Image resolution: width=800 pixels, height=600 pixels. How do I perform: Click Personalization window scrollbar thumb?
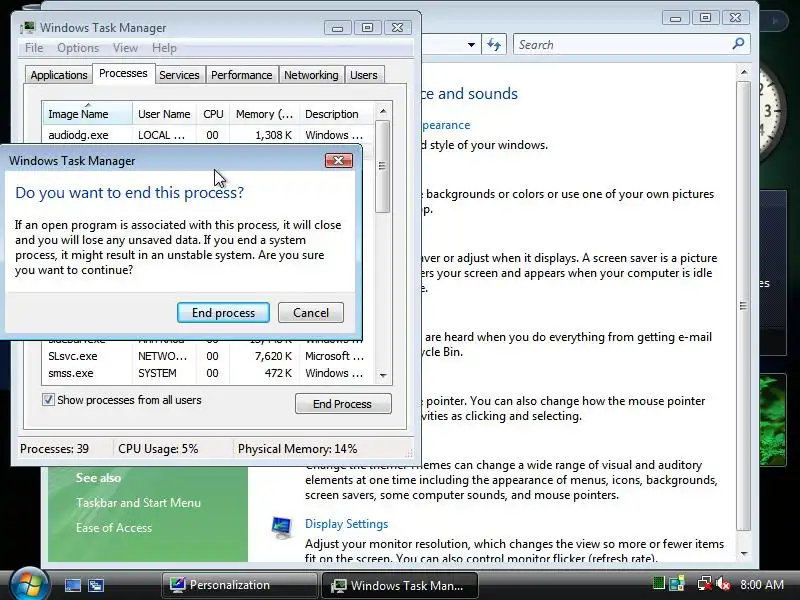[743, 306]
